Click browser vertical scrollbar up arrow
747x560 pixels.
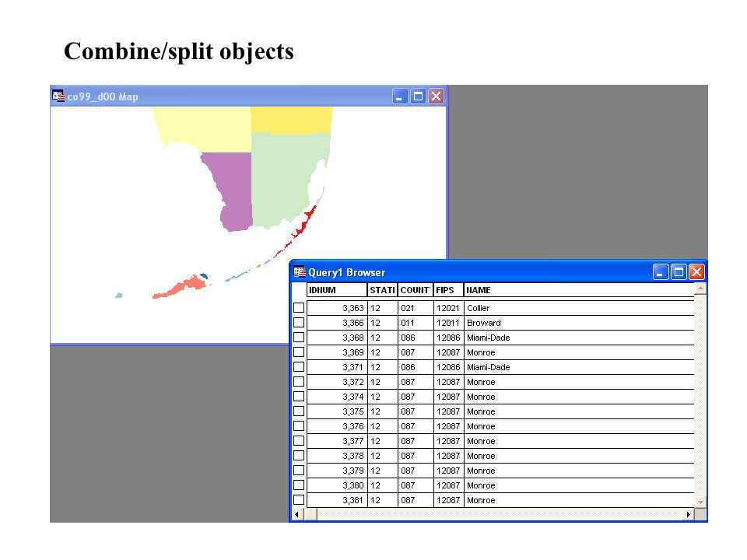(700, 289)
